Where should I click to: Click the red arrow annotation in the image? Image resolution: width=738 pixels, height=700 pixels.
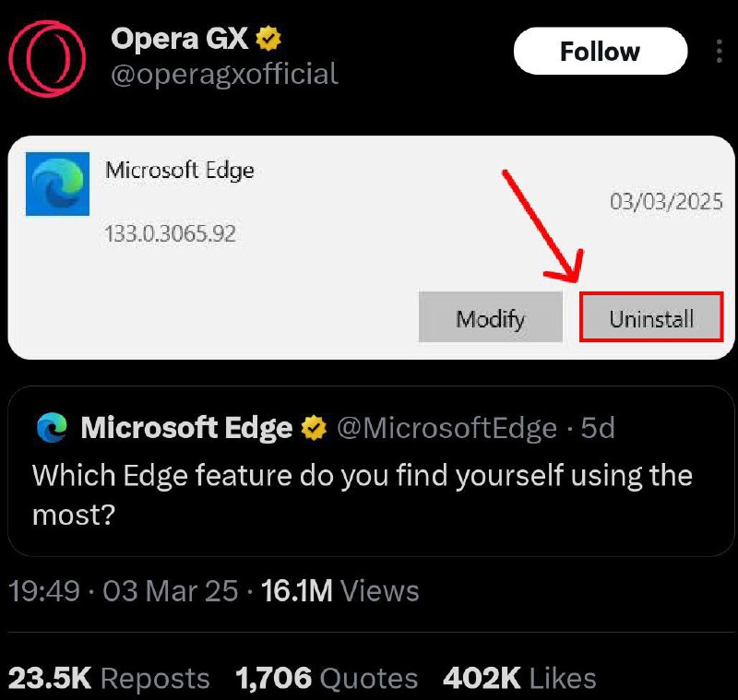(x=544, y=226)
